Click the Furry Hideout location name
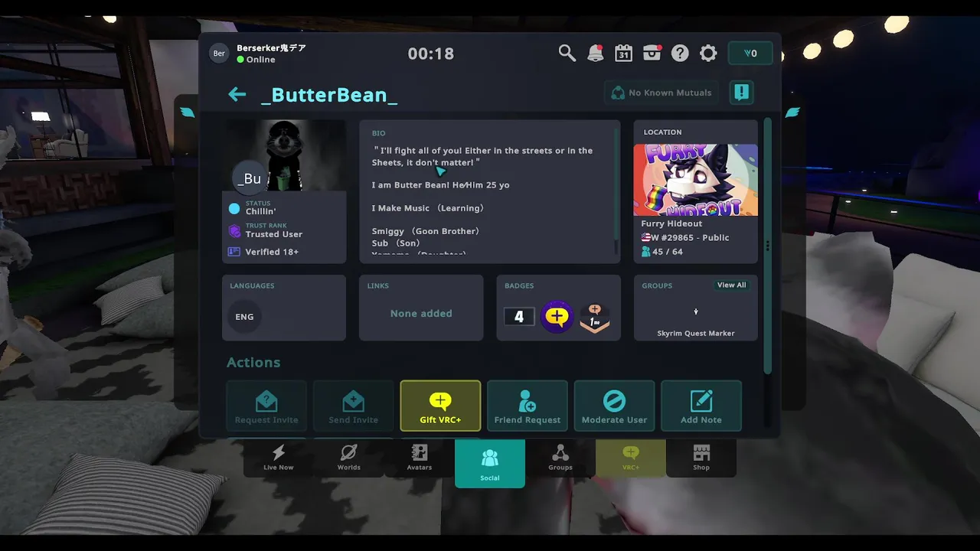The width and height of the screenshot is (980, 551). [x=671, y=223]
